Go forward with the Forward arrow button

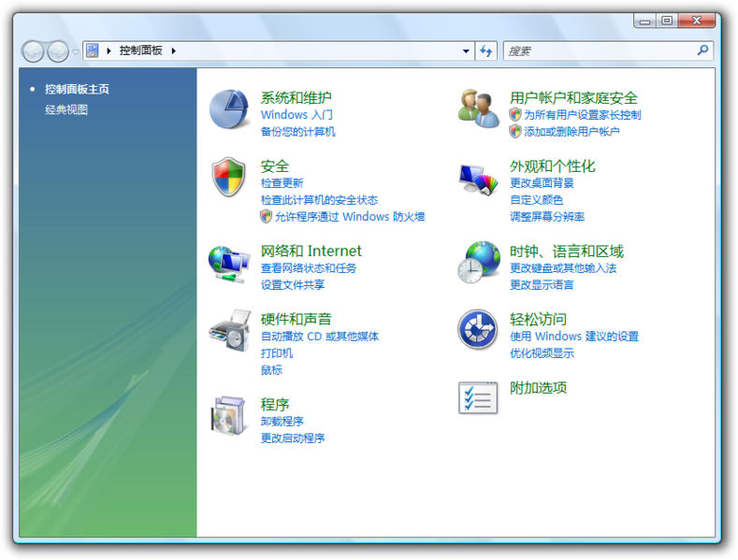click(x=58, y=51)
